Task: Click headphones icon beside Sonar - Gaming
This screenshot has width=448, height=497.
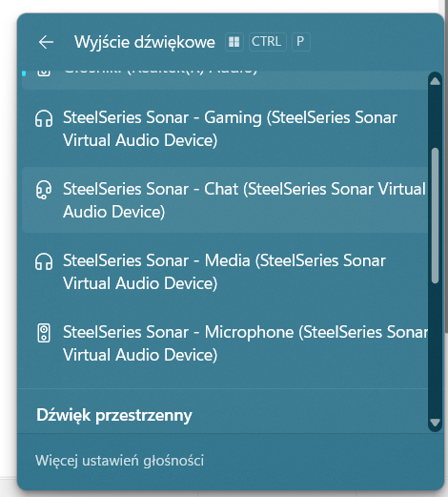Action: 44,118
